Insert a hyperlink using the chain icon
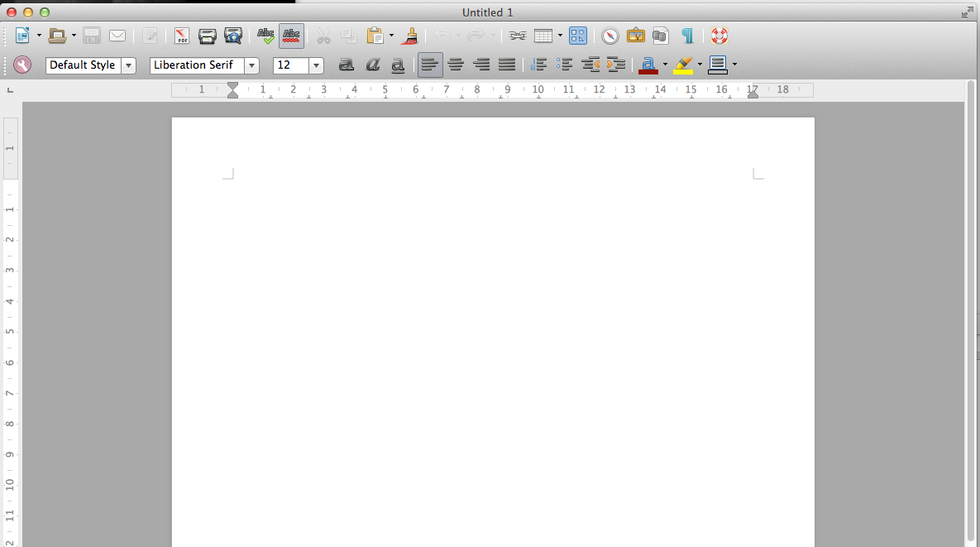 518,36
